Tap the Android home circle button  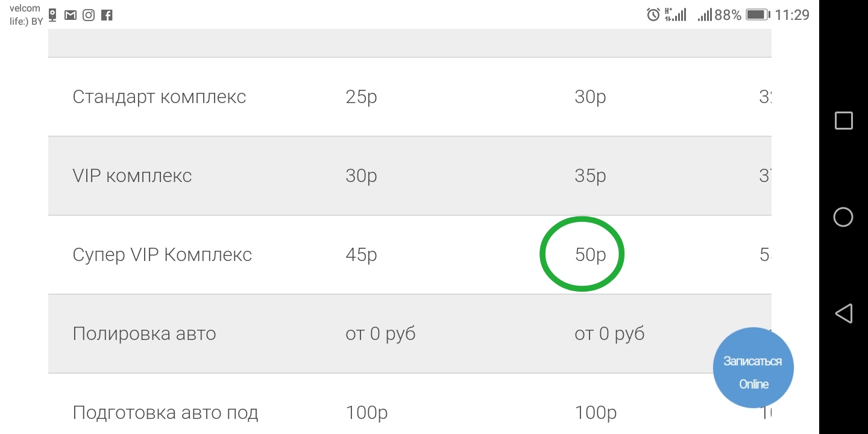tap(843, 217)
